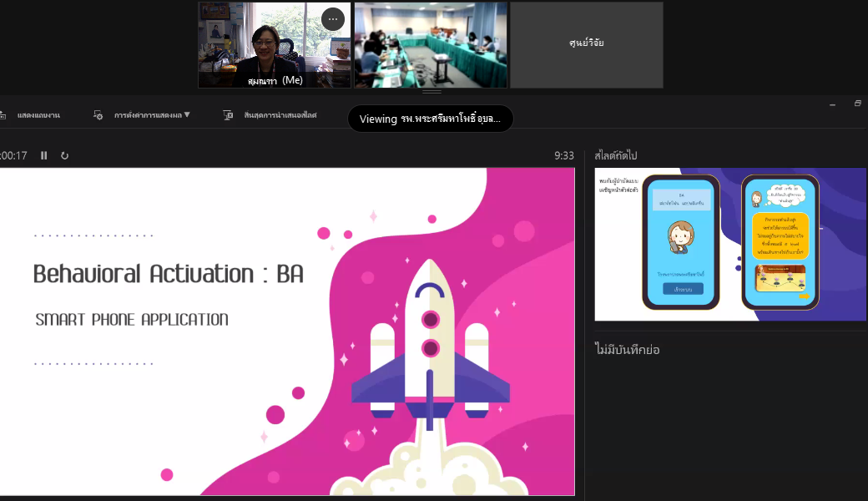This screenshot has width=868, height=501.
Task: Select the meeting room video thumbnail
Action: (430, 45)
